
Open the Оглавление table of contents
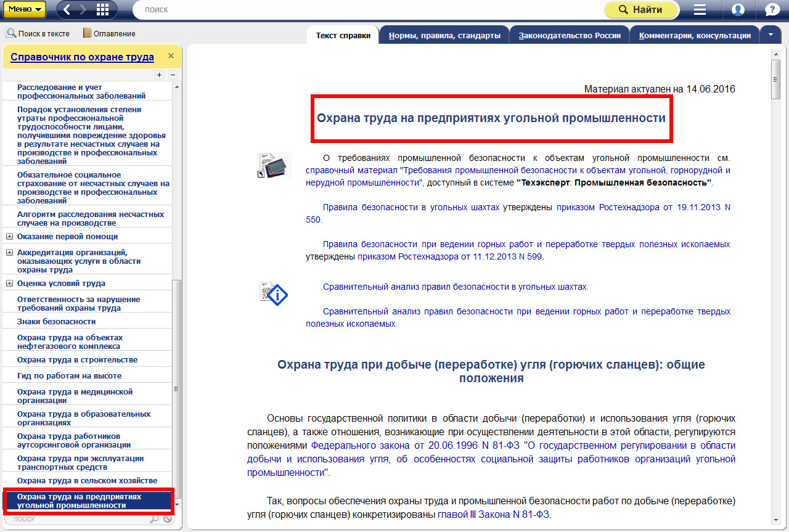(109, 33)
